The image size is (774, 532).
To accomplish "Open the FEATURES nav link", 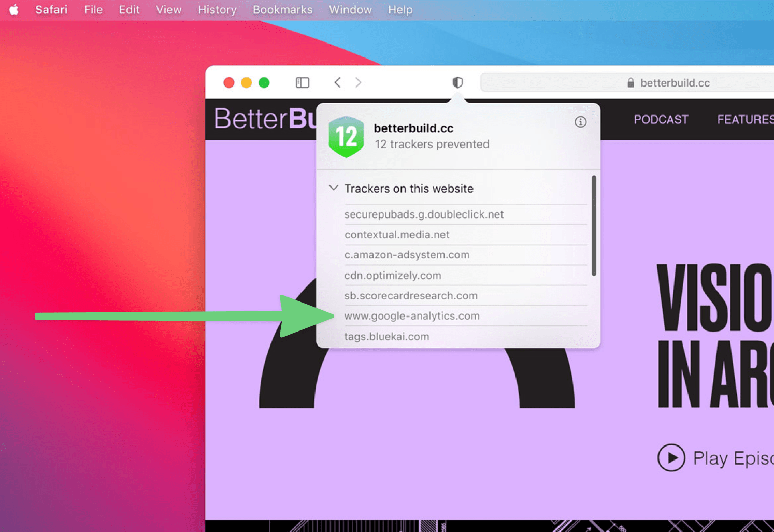I will [746, 120].
